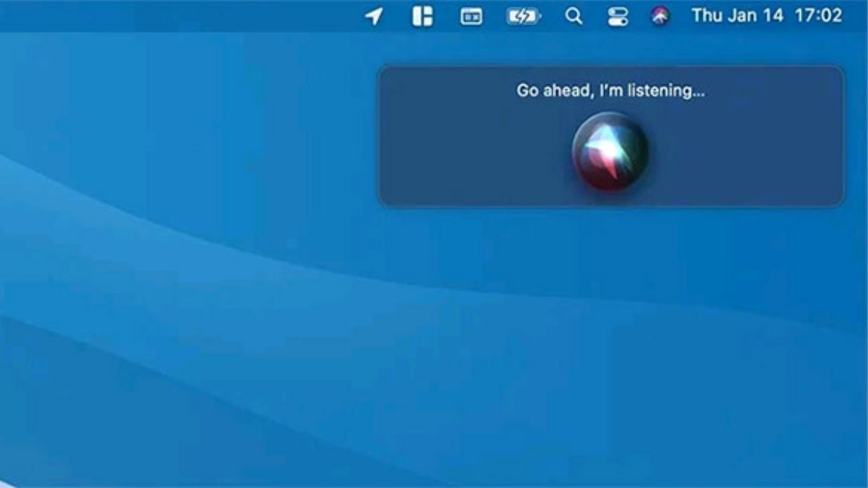Click the Location Services arrow icon
Image resolution: width=868 pixels, height=488 pixels.
tap(374, 16)
